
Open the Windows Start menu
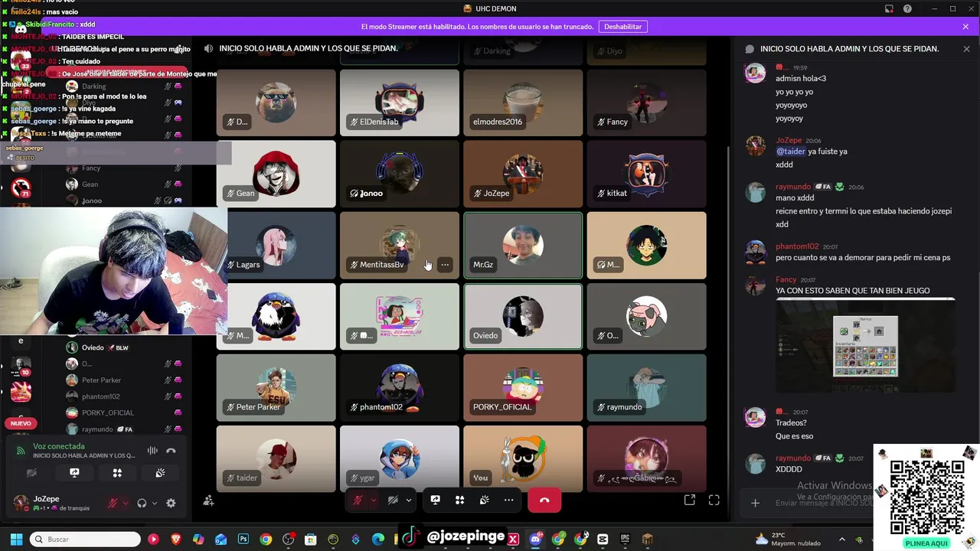point(16,540)
